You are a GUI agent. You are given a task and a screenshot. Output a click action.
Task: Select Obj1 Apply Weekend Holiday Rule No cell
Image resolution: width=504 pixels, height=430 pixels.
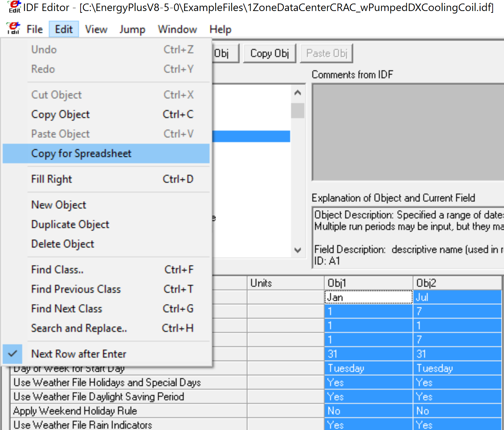coord(368,411)
